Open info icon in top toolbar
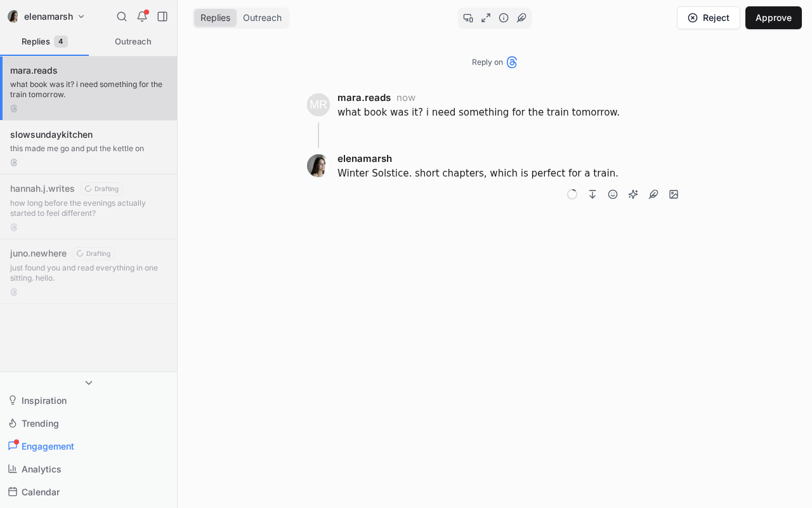The width and height of the screenshot is (812, 508). tap(504, 18)
